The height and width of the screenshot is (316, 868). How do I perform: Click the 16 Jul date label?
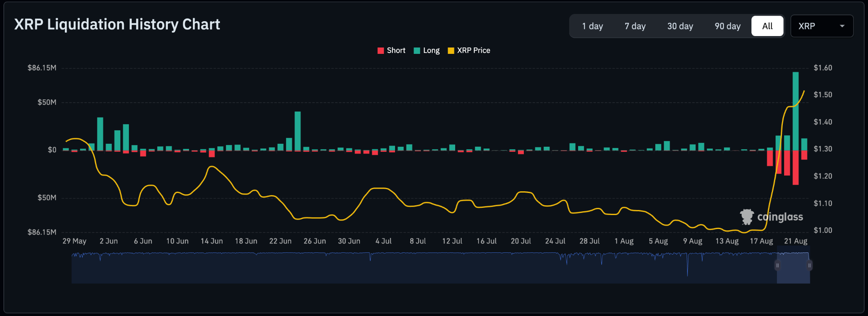coord(486,241)
